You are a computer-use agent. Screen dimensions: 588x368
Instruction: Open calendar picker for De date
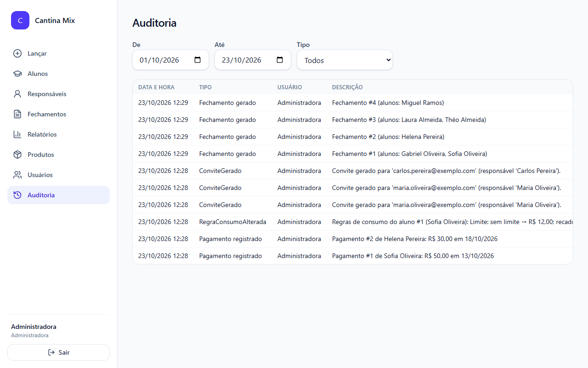tap(198, 60)
